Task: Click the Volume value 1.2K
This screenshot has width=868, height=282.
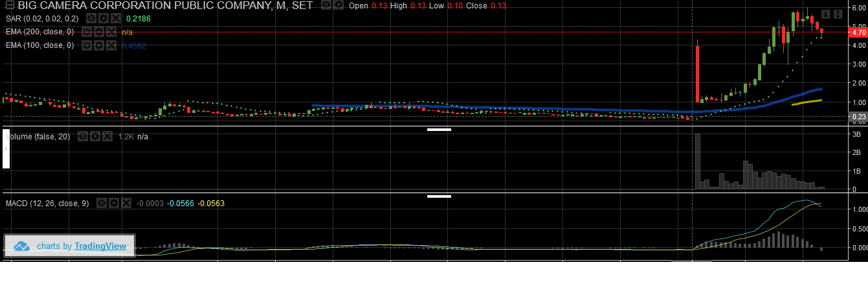Action: (126, 137)
